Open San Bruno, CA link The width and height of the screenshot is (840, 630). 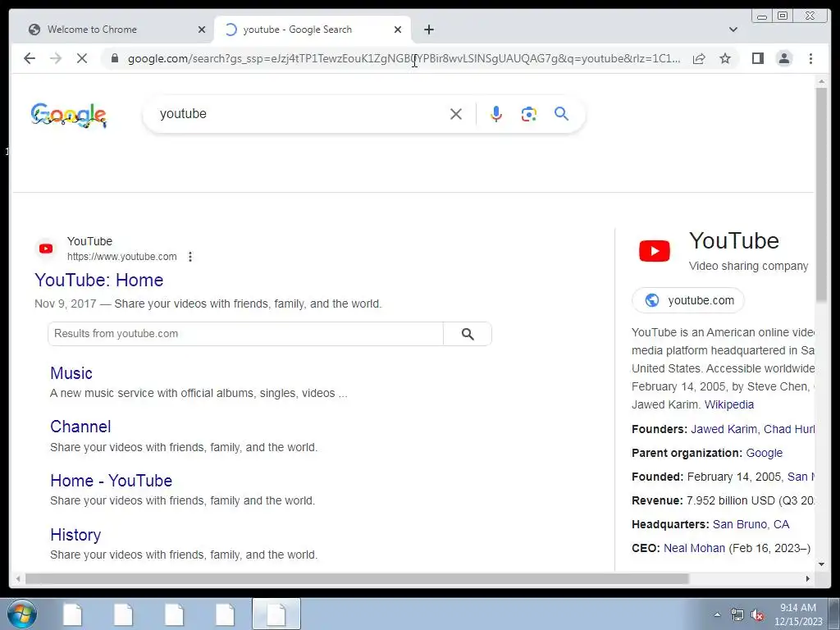751,524
